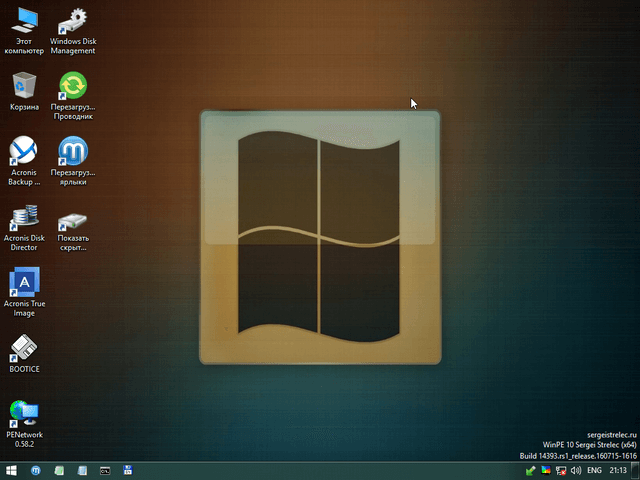This screenshot has width=640, height=480.
Task: Click the blue floppy disk taskbar icon
Action: [x=127, y=470]
